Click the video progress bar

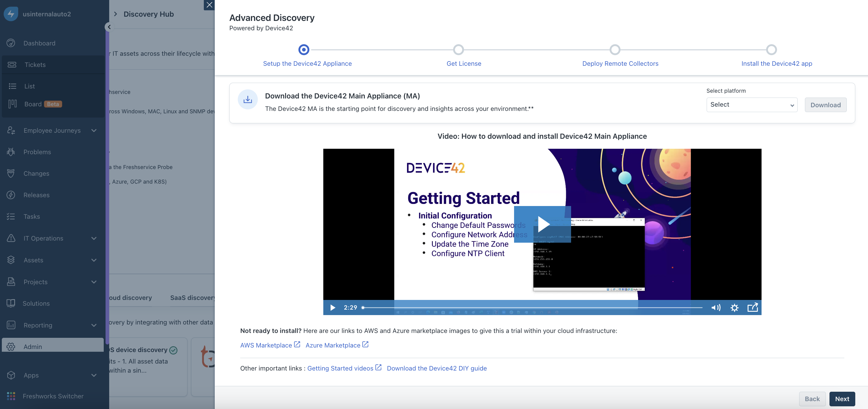click(532, 308)
